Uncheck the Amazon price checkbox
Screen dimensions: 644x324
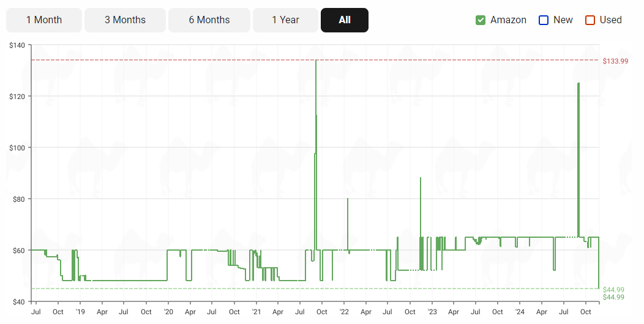click(481, 20)
